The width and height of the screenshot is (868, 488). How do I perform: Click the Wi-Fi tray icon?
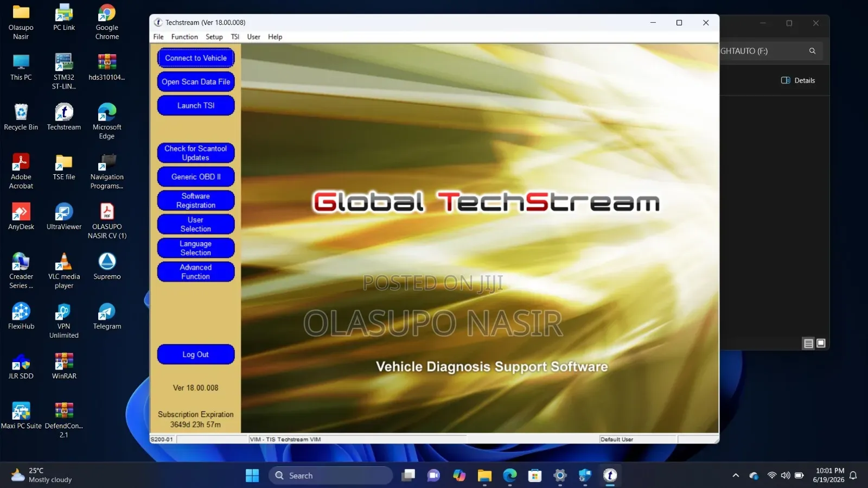coord(771,476)
